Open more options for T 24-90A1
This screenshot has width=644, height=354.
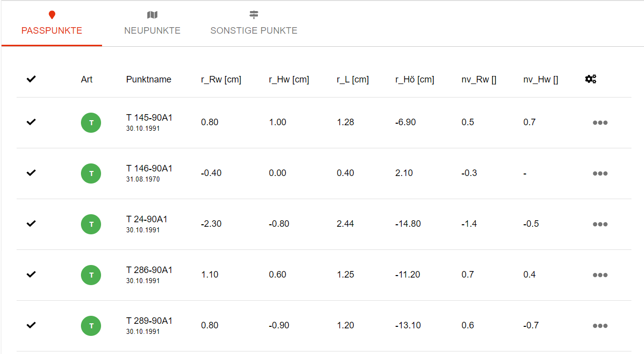click(x=600, y=224)
